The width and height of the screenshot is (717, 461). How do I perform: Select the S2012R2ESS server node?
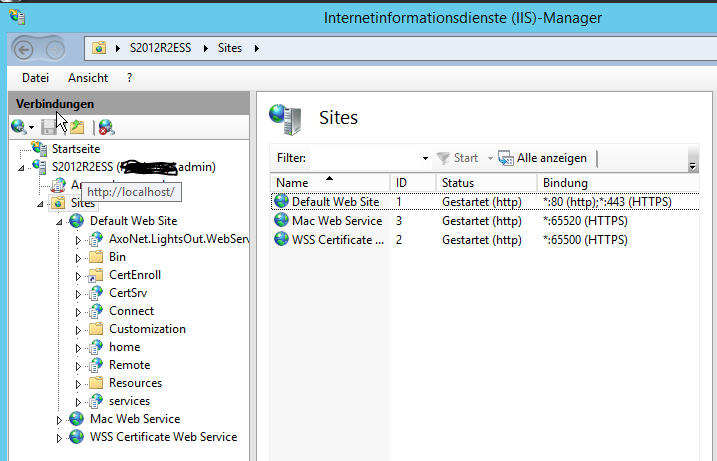[134, 167]
